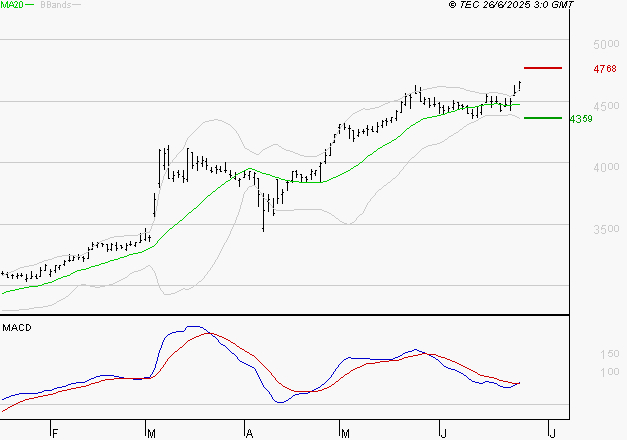Click the MACD panel title
This screenshot has height=440, width=627.
17,328
